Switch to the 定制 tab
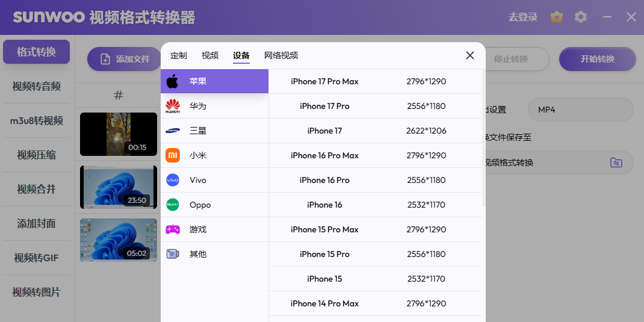Viewport: 644px width, 322px height. [x=179, y=55]
